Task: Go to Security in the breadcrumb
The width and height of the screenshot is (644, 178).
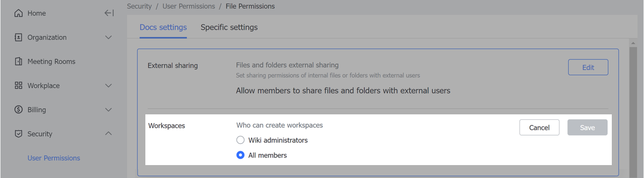Action: coord(139,6)
